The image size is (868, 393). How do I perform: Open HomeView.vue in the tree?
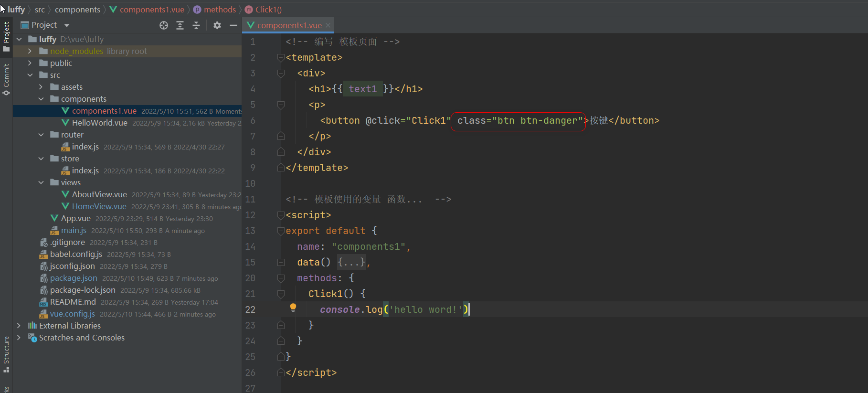pyautogui.click(x=99, y=206)
